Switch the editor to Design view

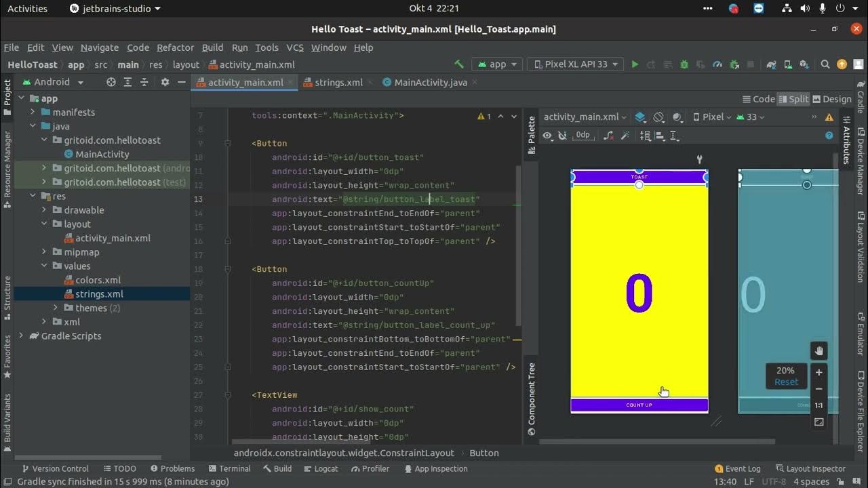(832, 99)
